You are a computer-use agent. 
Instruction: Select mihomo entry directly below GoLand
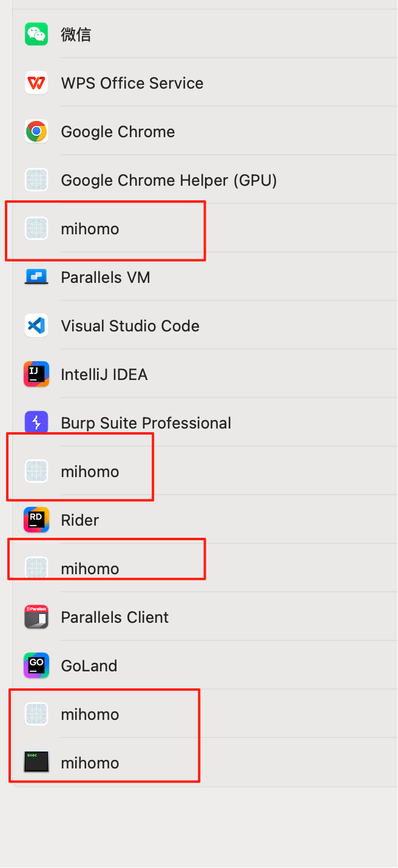point(90,714)
